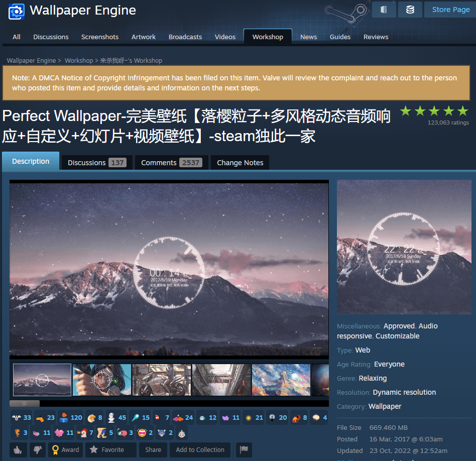
Task: Follow the Wallpaper Engine breadcrumb link
Action: 31,60
